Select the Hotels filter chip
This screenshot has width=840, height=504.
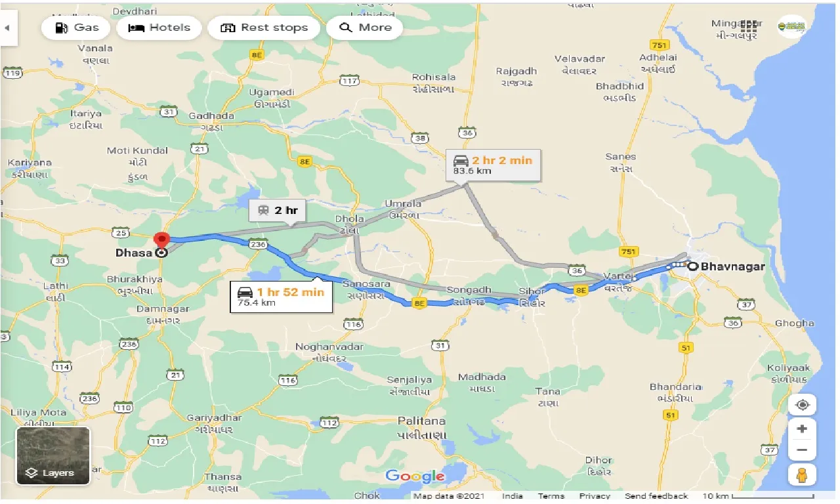(159, 28)
